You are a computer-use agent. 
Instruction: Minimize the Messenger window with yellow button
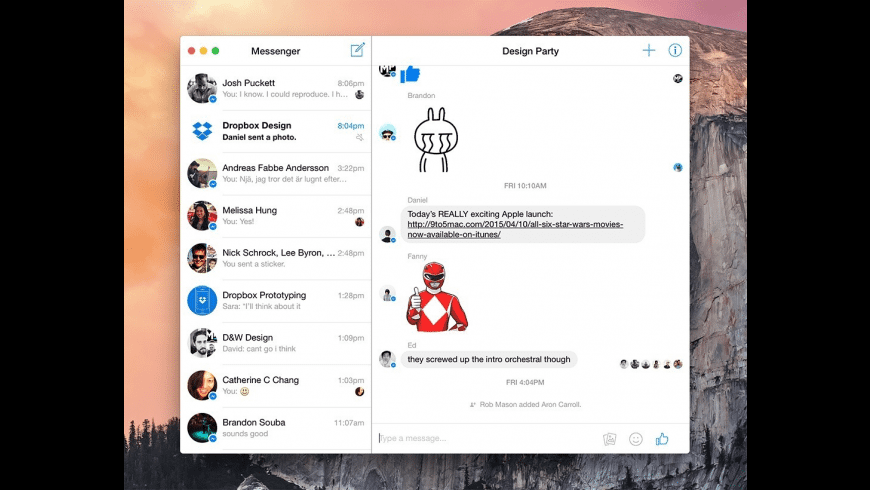pos(203,50)
